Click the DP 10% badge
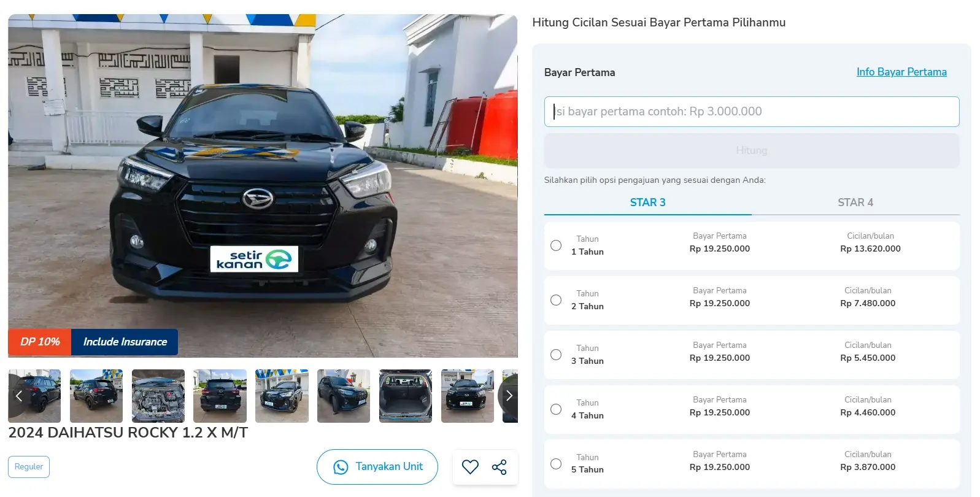 [40, 342]
